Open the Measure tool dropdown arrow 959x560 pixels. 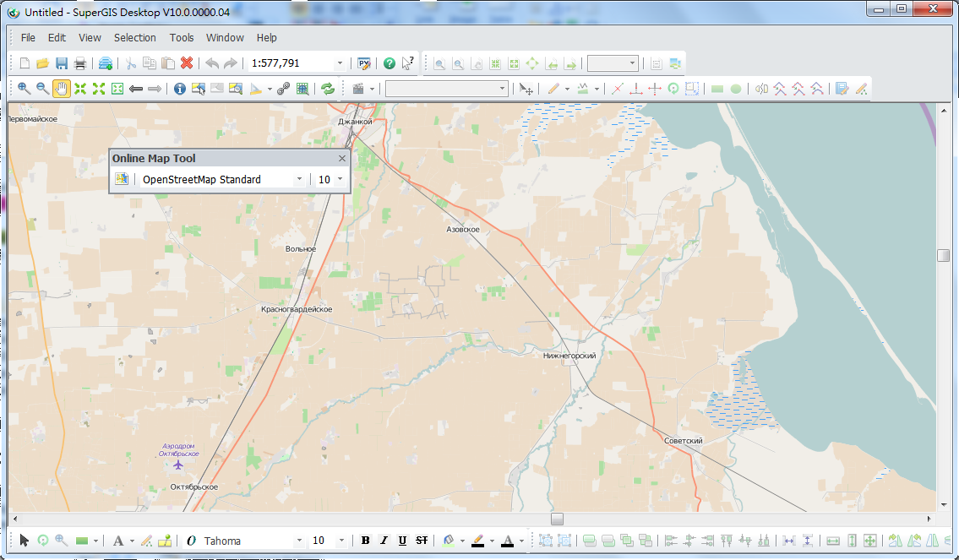(270, 90)
